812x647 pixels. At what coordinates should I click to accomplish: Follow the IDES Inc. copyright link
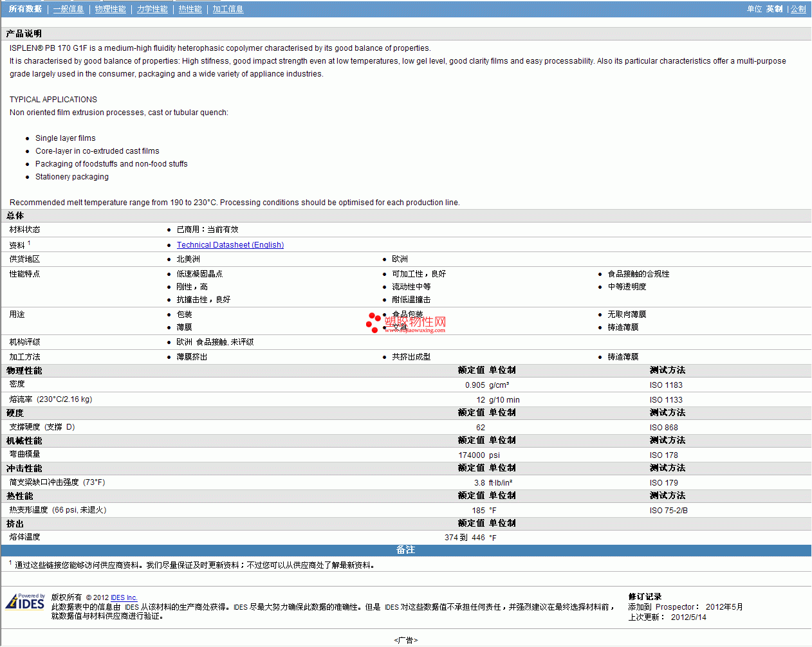pyautogui.click(x=124, y=597)
